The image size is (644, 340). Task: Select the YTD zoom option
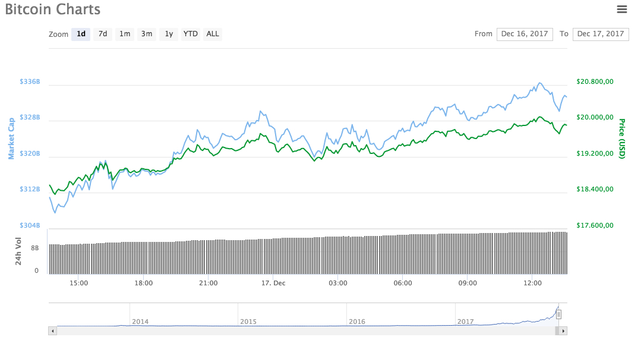coord(190,34)
